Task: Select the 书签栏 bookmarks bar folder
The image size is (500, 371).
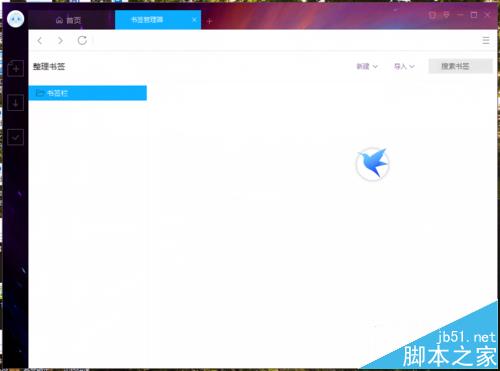Action: pyautogui.click(x=88, y=93)
